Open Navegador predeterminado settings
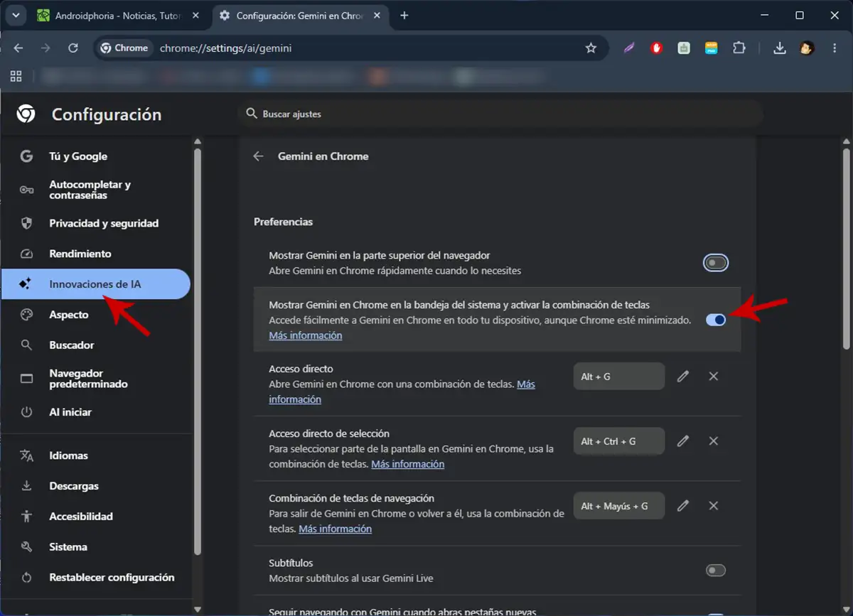 pos(95,379)
